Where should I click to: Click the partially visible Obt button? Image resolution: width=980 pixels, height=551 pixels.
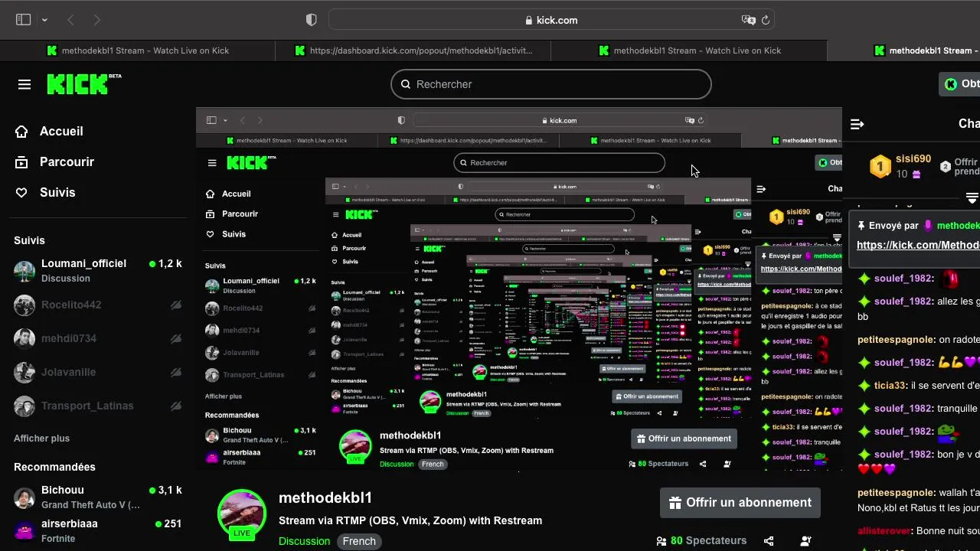click(960, 84)
